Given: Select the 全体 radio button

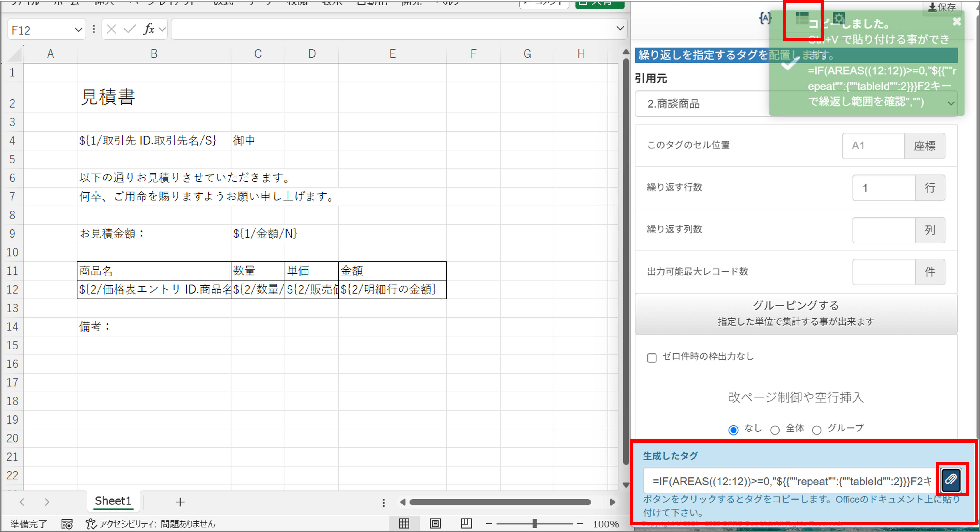Looking at the screenshot, I should pyautogui.click(x=775, y=429).
